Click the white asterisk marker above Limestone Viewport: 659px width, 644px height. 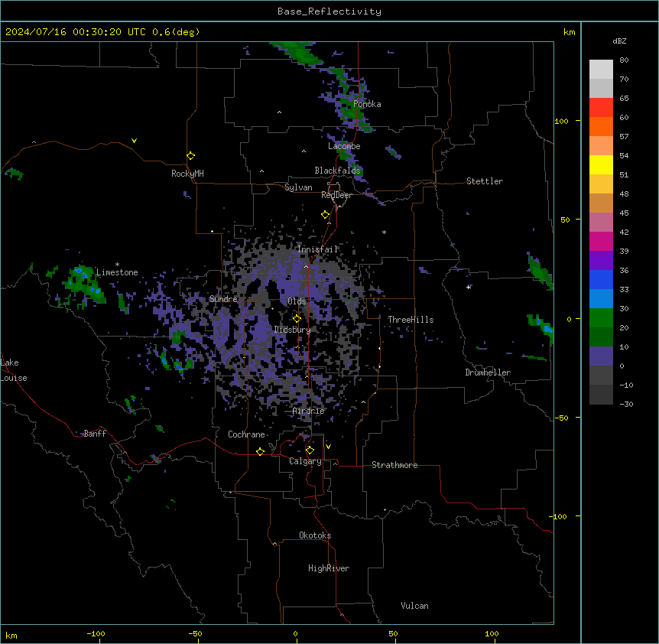117,265
